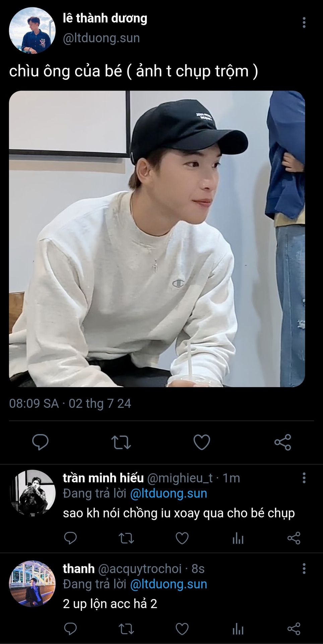Reply to lê thành dương's main tweet
The image size is (323, 644).
click(x=41, y=442)
